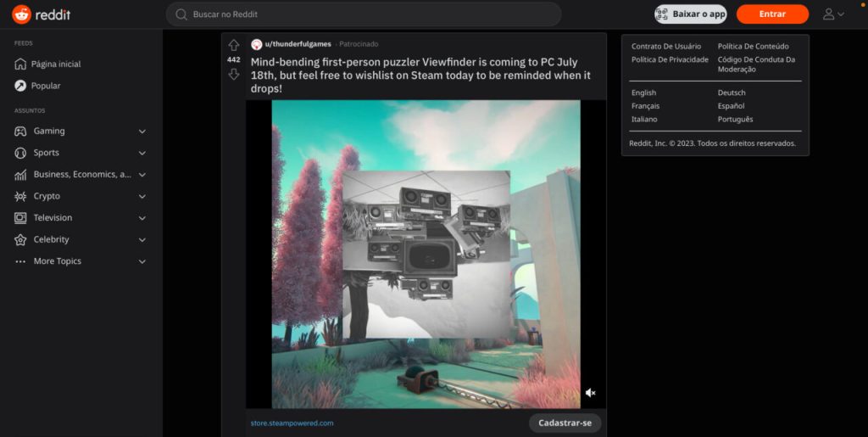The height and width of the screenshot is (437, 868).
Task: Open the Popular feed
Action: pyautogui.click(x=46, y=86)
